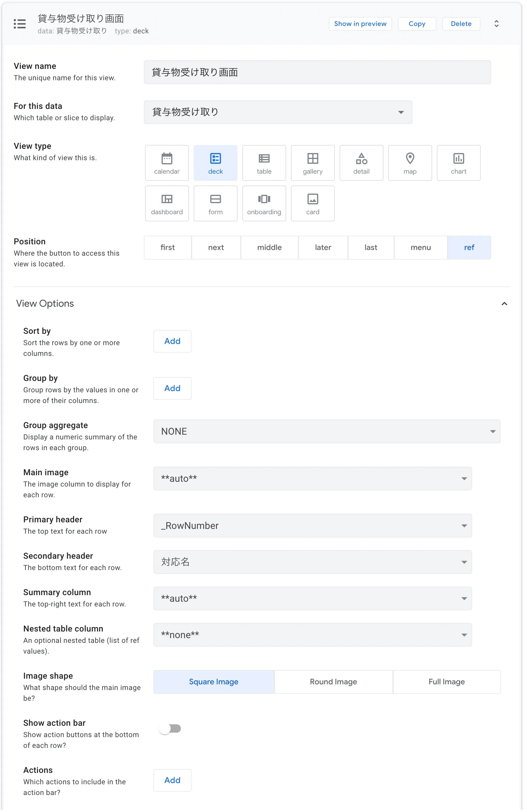Open the Group aggregate dropdown
Image resolution: width=527 pixels, height=812 pixels.
pos(326,431)
